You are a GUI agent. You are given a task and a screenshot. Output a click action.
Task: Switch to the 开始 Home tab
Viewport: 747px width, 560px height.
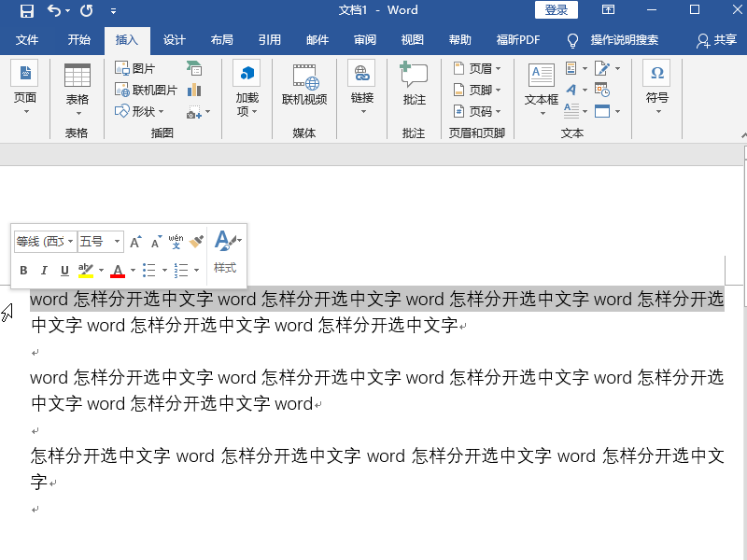[78, 40]
